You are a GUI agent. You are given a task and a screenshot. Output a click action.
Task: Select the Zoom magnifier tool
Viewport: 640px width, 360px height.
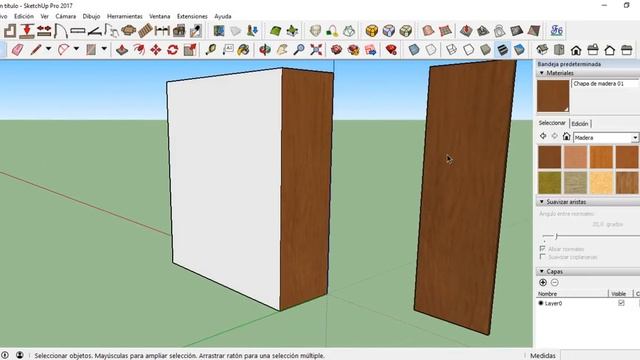point(299,50)
